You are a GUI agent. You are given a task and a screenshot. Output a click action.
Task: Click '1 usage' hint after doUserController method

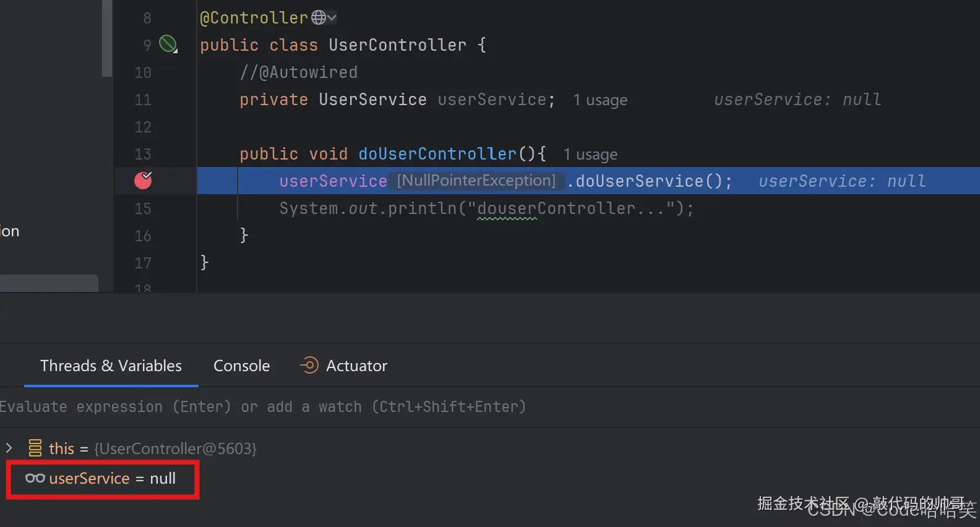tap(590, 155)
